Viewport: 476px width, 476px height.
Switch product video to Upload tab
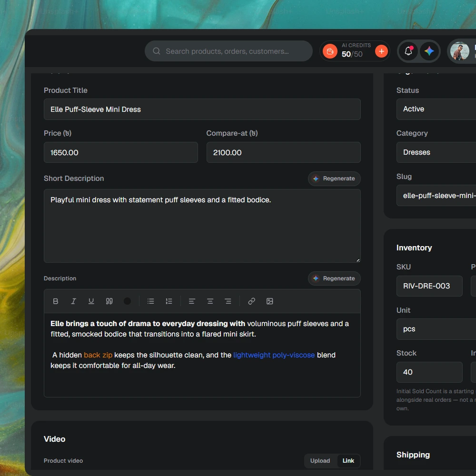(x=320, y=461)
